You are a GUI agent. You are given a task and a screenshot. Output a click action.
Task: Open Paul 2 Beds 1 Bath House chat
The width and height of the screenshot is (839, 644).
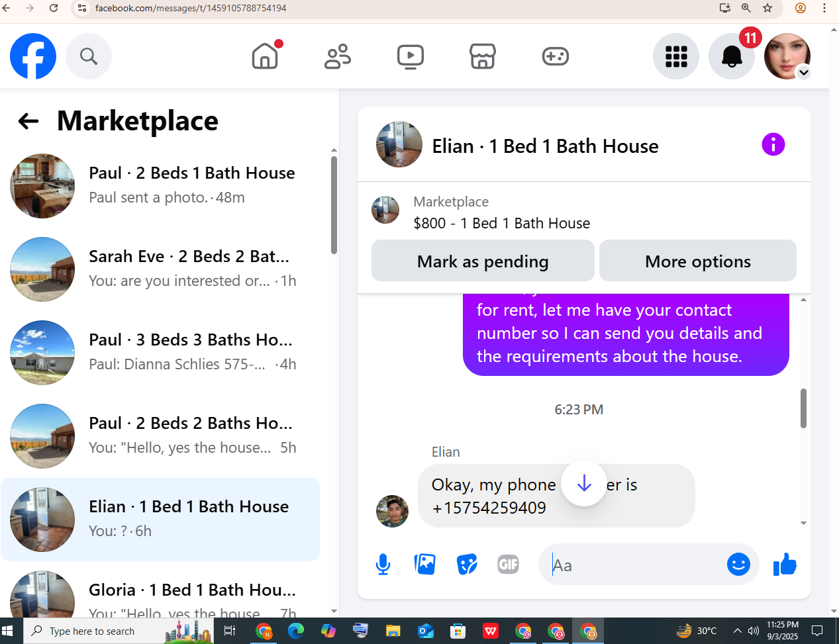160,186
